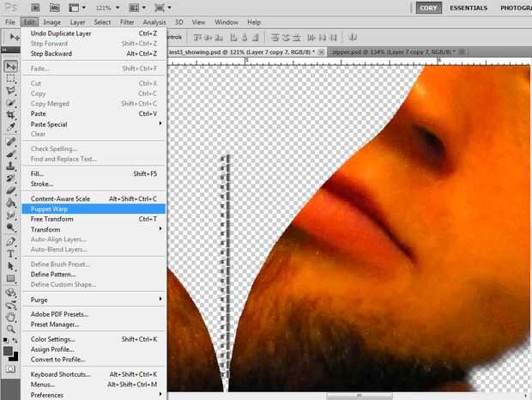The width and height of the screenshot is (532, 400).
Task: Select the Rectangular Marquee tool
Action: (10, 78)
